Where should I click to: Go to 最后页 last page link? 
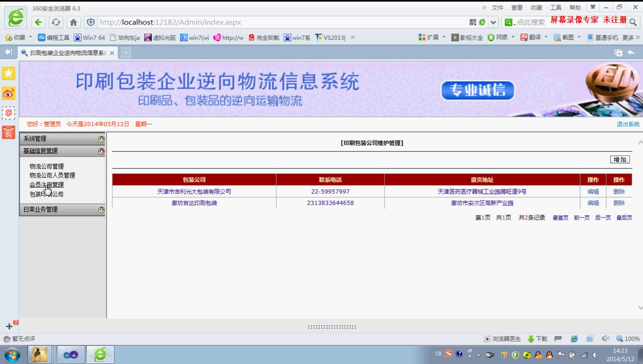coord(624,218)
